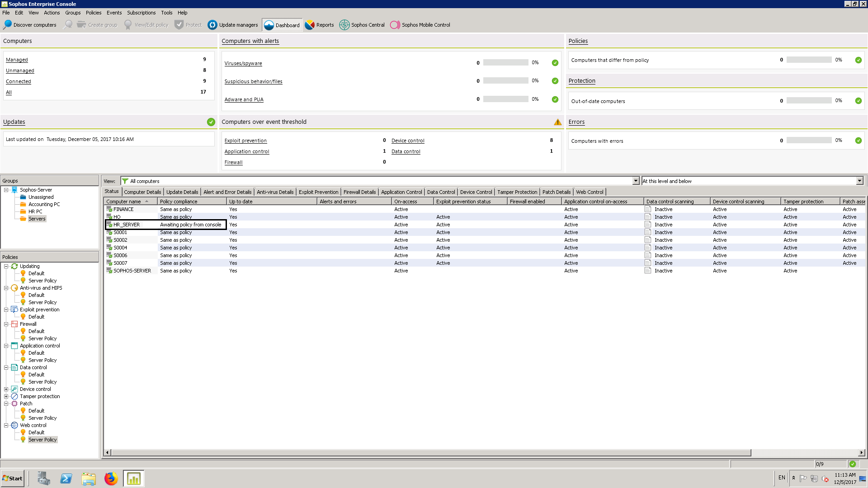868x488 pixels.
Task: Select the Accounting PC group
Action: tap(44, 204)
